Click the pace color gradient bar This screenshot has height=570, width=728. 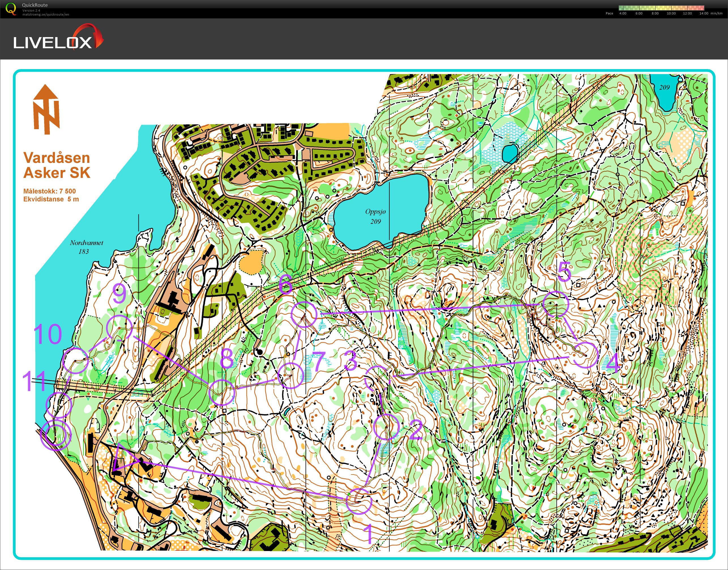pyautogui.click(x=661, y=8)
